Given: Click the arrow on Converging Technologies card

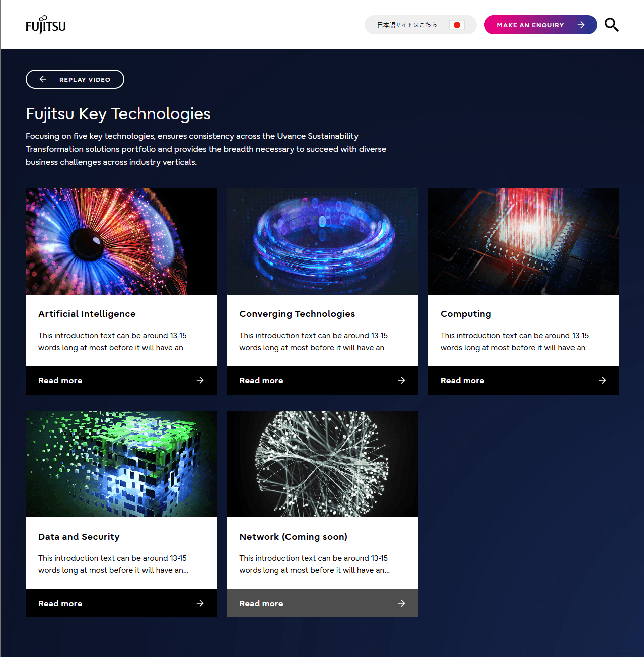Looking at the screenshot, I should tap(401, 380).
